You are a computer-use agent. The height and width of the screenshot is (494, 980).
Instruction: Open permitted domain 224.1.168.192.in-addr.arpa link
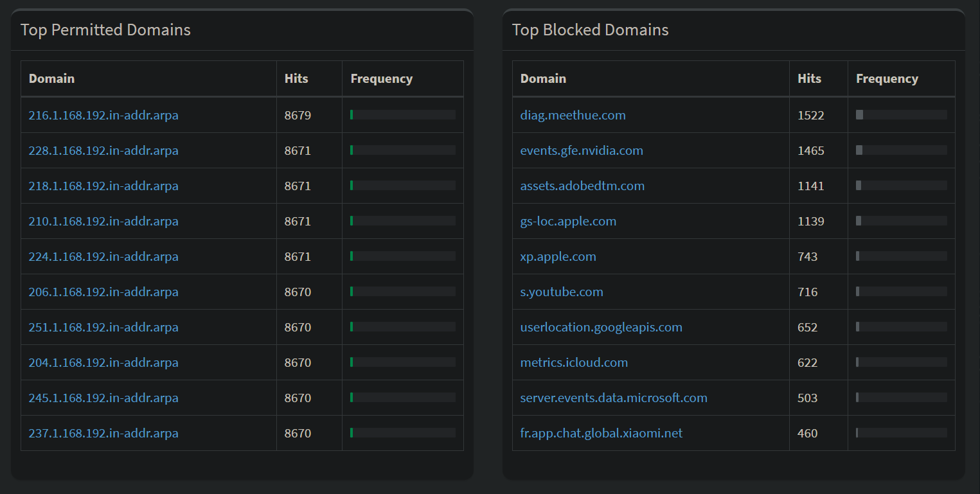point(103,256)
